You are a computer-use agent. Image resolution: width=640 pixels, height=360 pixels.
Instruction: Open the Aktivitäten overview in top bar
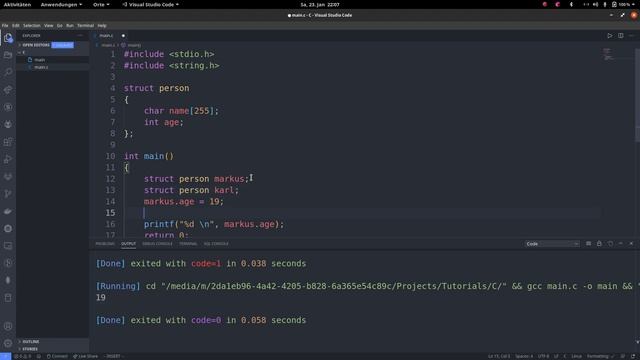point(17,4)
